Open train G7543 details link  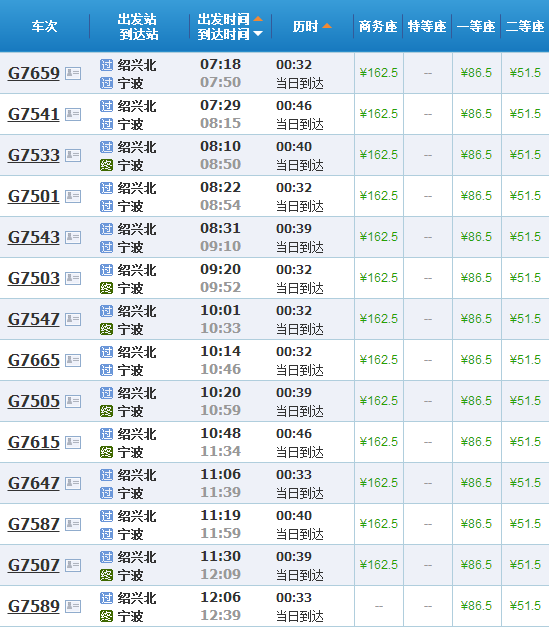coord(34,237)
